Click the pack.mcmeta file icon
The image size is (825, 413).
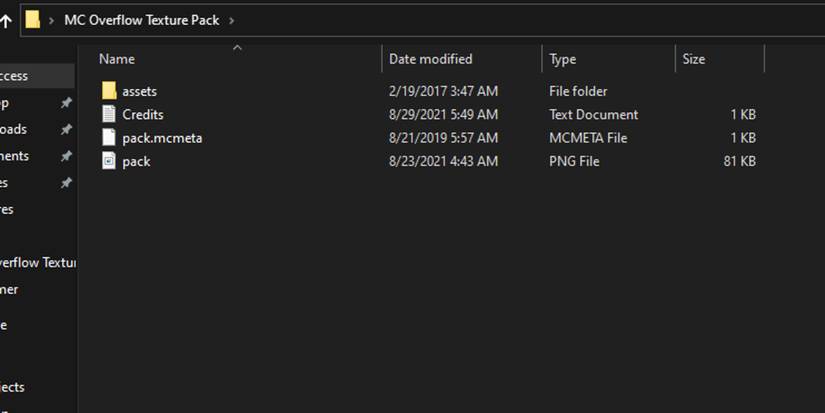click(109, 138)
